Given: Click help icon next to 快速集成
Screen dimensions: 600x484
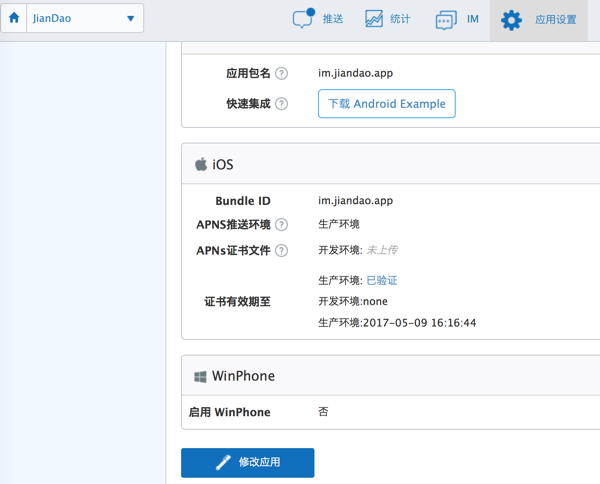Looking at the screenshot, I should [x=282, y=104].
